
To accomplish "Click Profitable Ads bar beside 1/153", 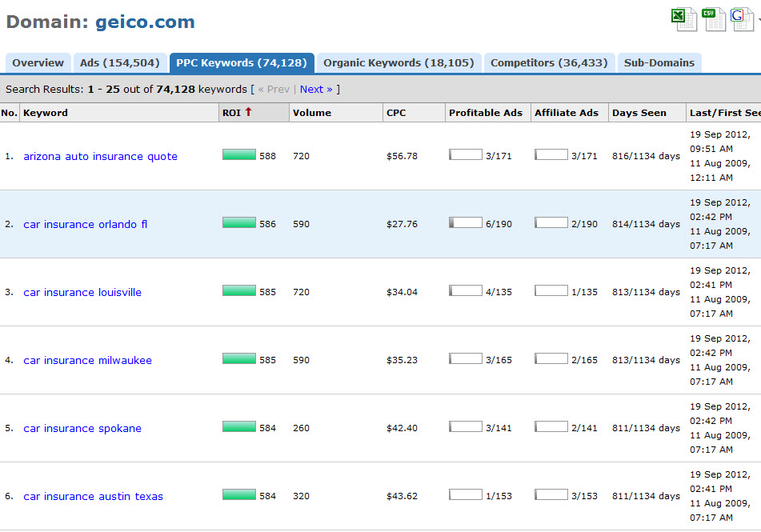I will (466, 494).
